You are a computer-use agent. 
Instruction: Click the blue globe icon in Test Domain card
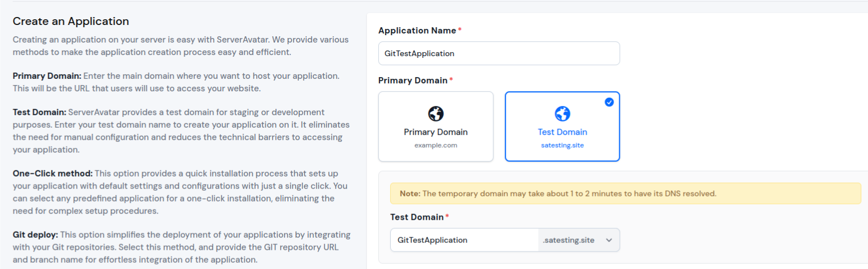[x=562, y=114]
